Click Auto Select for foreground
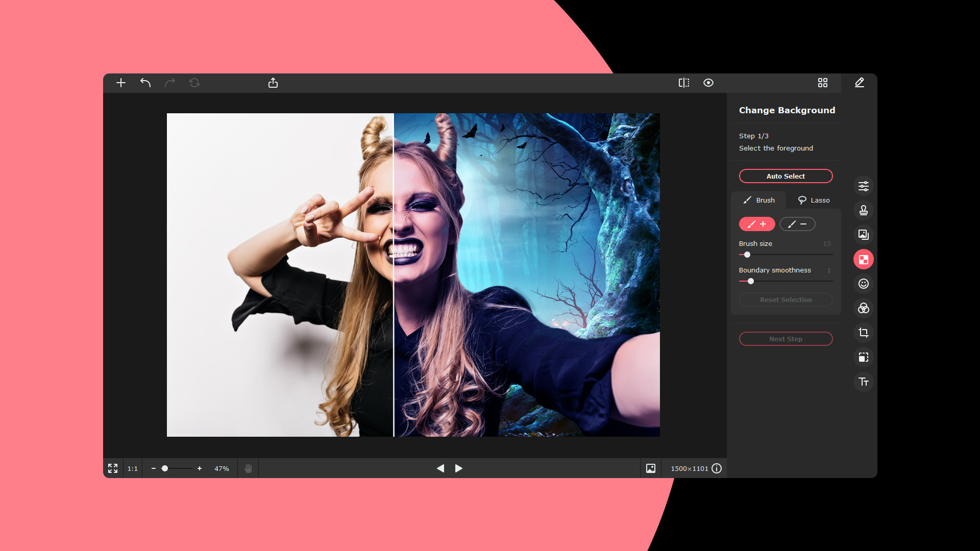Image resolution: width=980 pixels, height=551 pixels. 786,176
